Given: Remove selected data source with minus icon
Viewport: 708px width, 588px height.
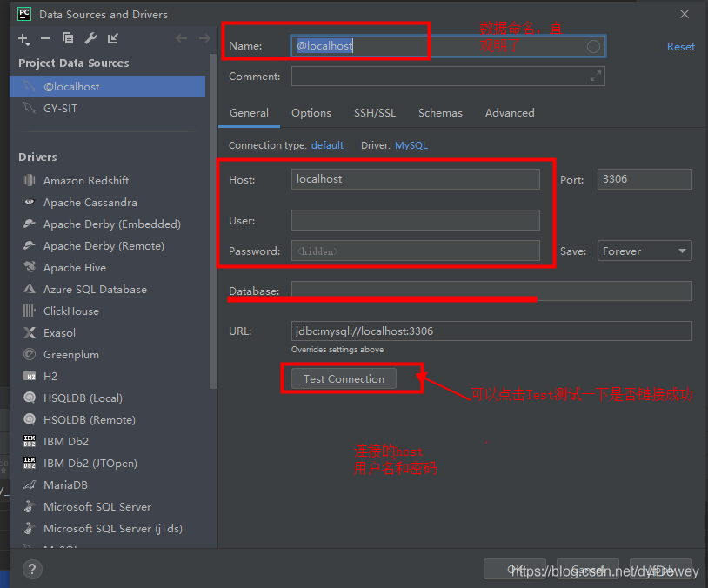Looking at the screenshot, I should (x=45, y=38).
